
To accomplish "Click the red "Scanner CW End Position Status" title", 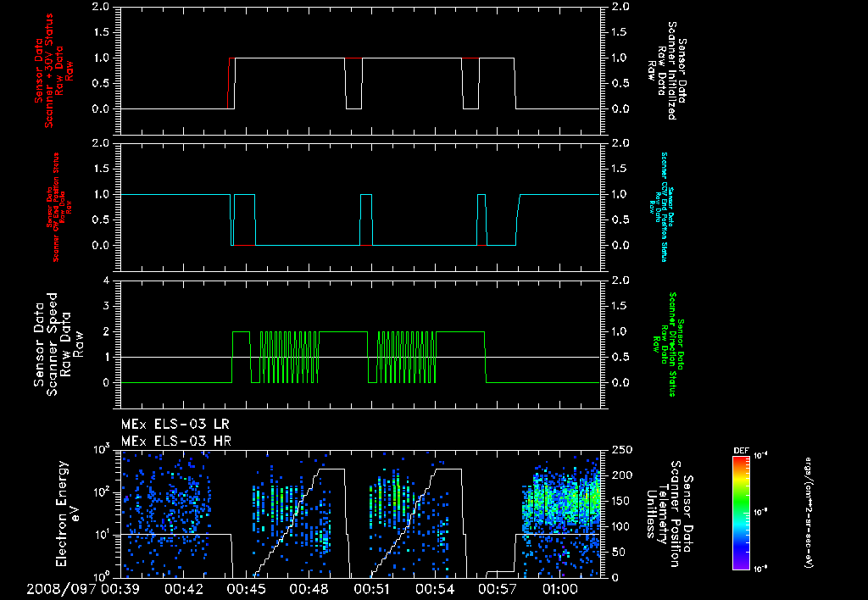I will 57,208.
